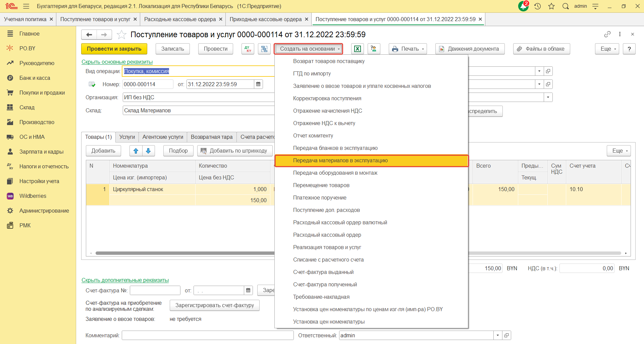Click the search magnifier in title bar
This screenshot has width=644, height=344.
(x=566, y=6)
